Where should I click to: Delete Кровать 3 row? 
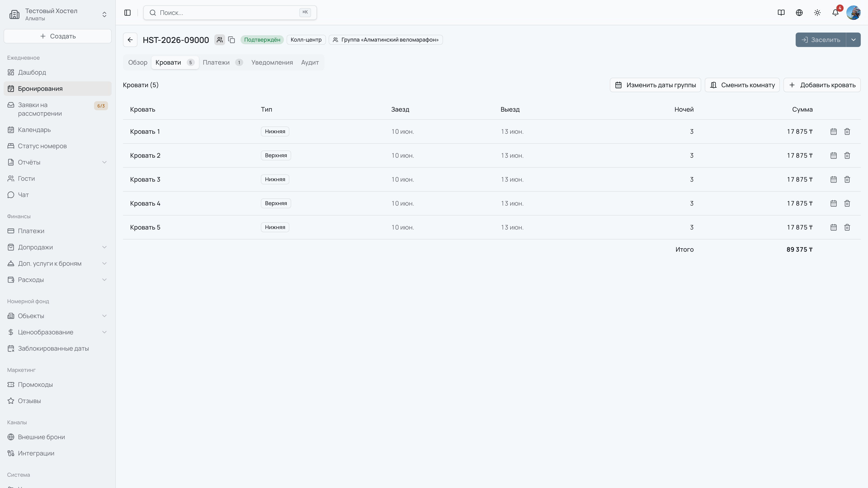[847, 180]
